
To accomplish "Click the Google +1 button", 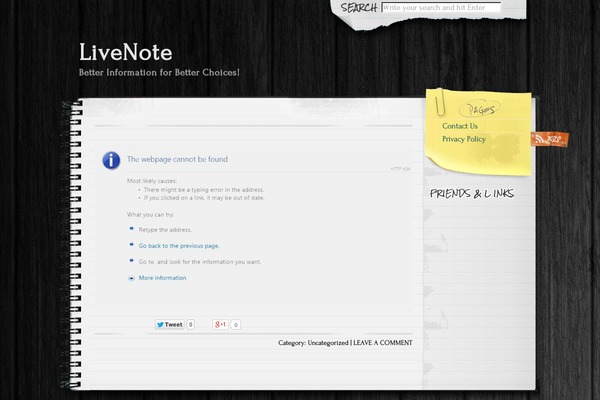I will click(x=220, y=325).
